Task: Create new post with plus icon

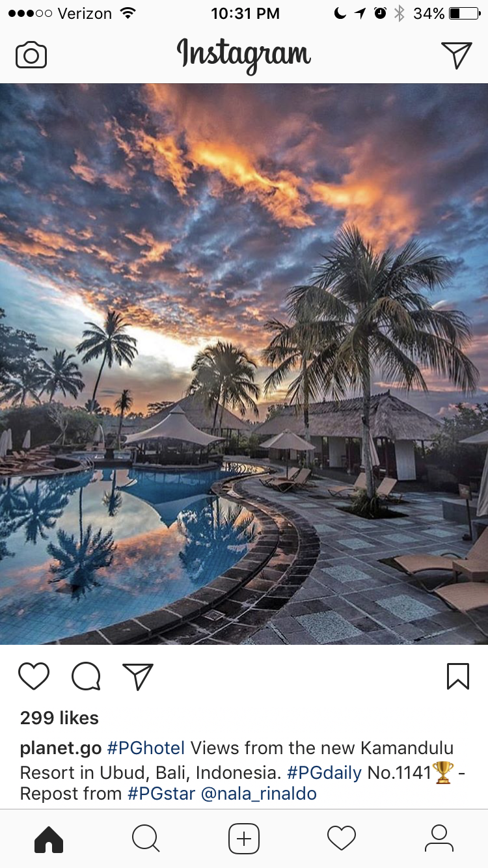Action: [244, 839]
